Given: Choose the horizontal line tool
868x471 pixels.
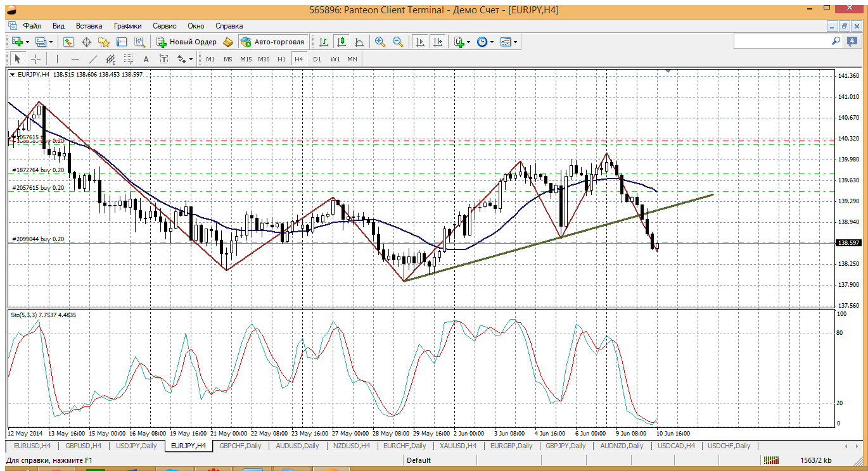Looking at the screenshot, I should 75,59.
